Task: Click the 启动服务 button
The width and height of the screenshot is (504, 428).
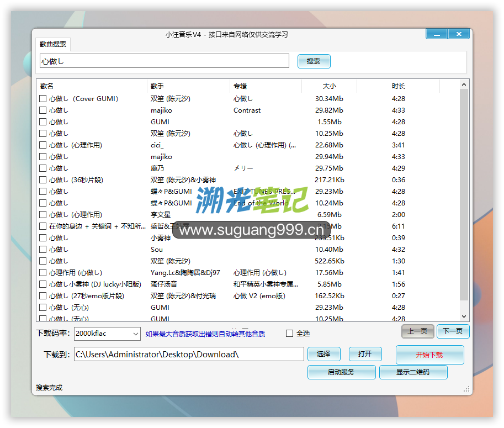Action: pos(341,372)
